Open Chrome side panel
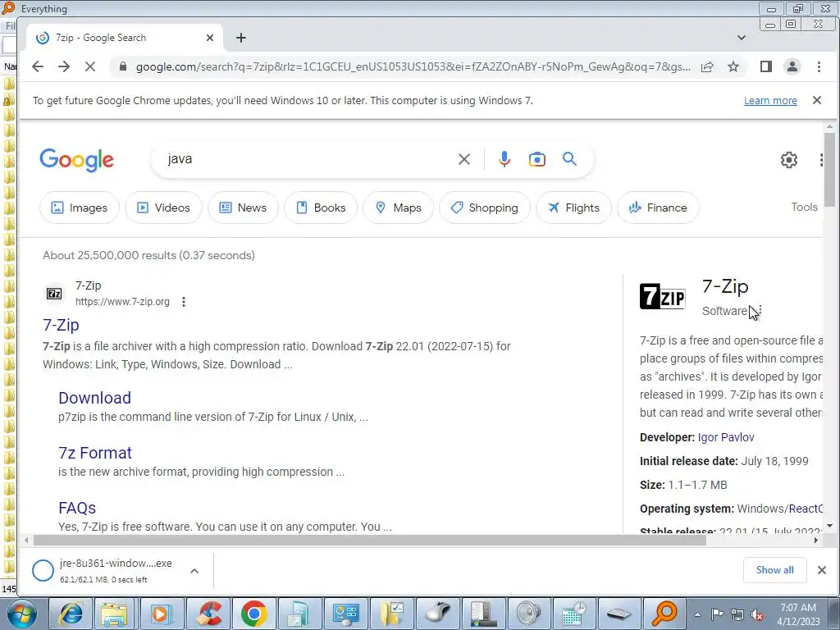Screen dimensions: 840x630 tap(766, 66)
